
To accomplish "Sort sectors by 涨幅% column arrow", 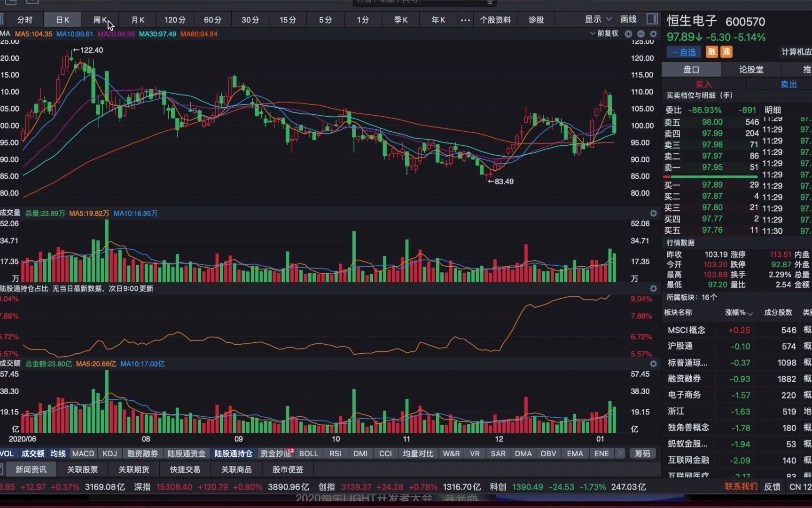I will (x=750, y=313).
